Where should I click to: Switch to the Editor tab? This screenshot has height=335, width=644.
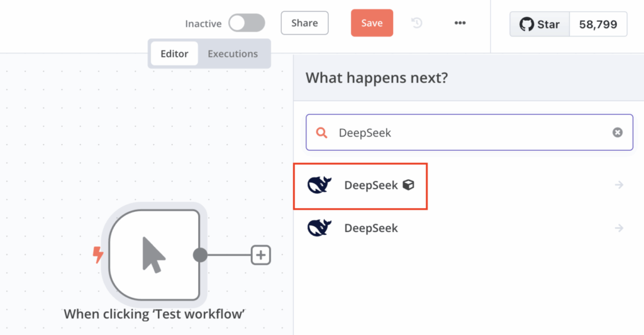174,54
